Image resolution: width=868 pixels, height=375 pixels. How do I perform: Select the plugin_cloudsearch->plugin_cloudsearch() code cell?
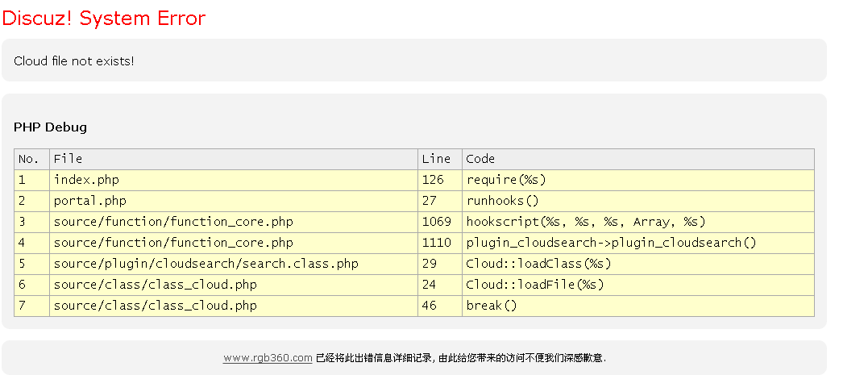pyautogui.click(x=638, y=244)
